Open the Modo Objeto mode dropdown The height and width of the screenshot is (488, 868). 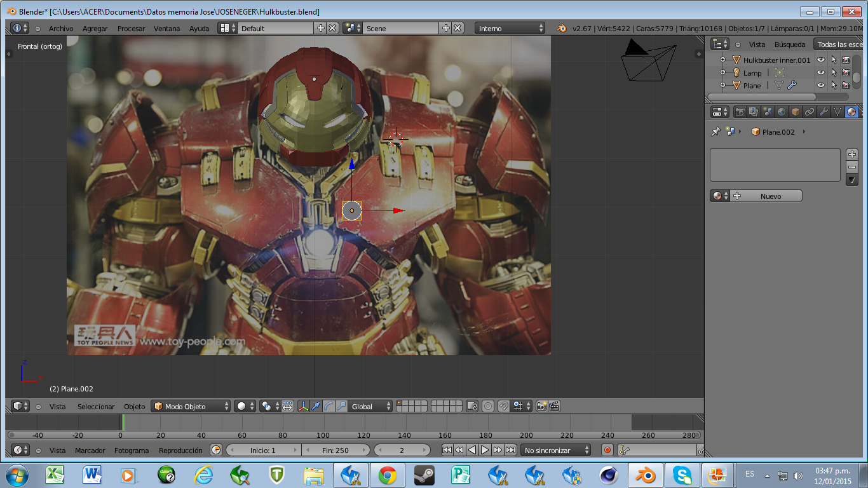[191, 406]
